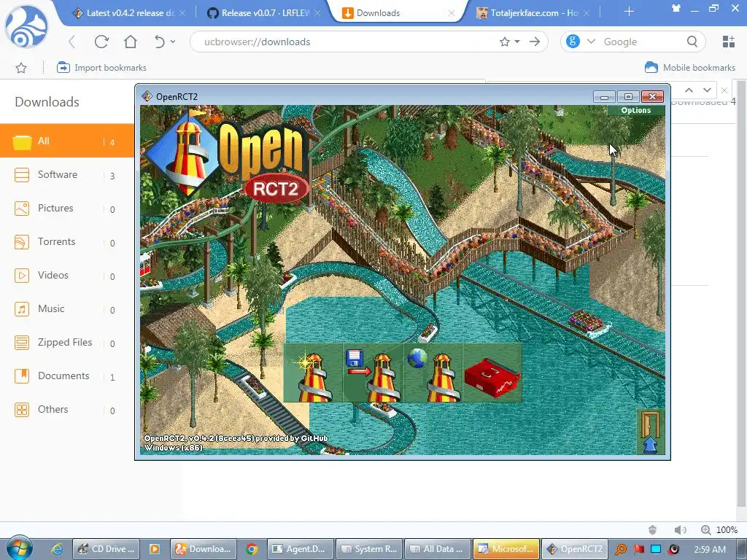Click the search magnifier icon
747x560 pixels.
(x=692, y=42)
